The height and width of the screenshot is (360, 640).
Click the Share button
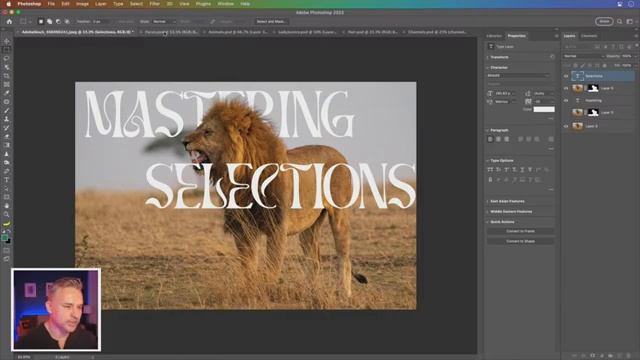coord(604,21)
